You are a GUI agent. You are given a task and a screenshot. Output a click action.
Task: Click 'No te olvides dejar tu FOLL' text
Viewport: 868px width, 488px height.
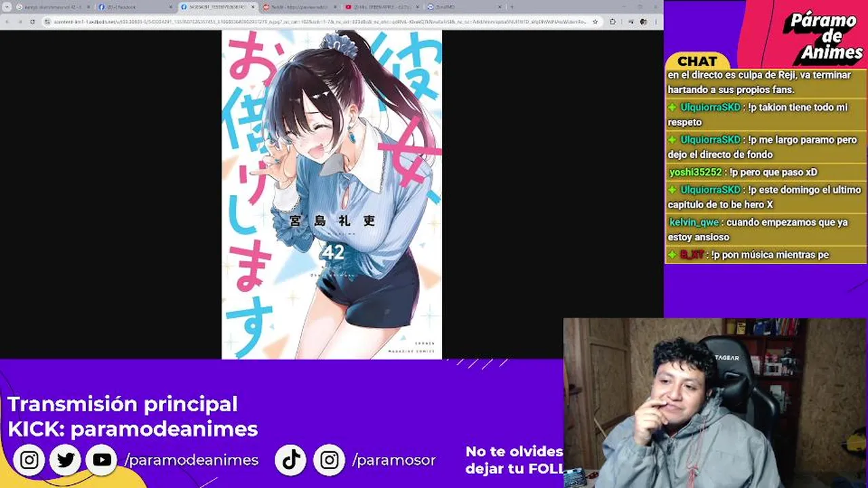[x=514, y=460]
